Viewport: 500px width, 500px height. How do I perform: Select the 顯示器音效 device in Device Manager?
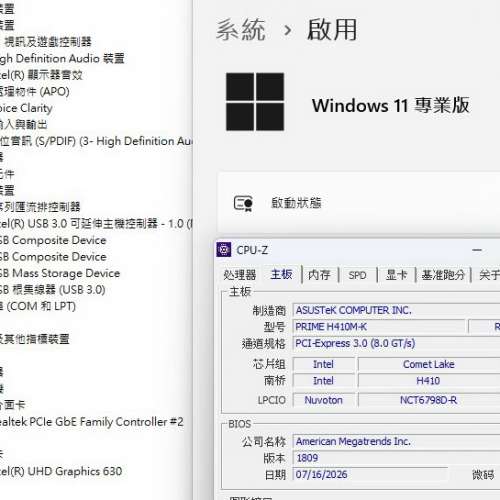41,75
